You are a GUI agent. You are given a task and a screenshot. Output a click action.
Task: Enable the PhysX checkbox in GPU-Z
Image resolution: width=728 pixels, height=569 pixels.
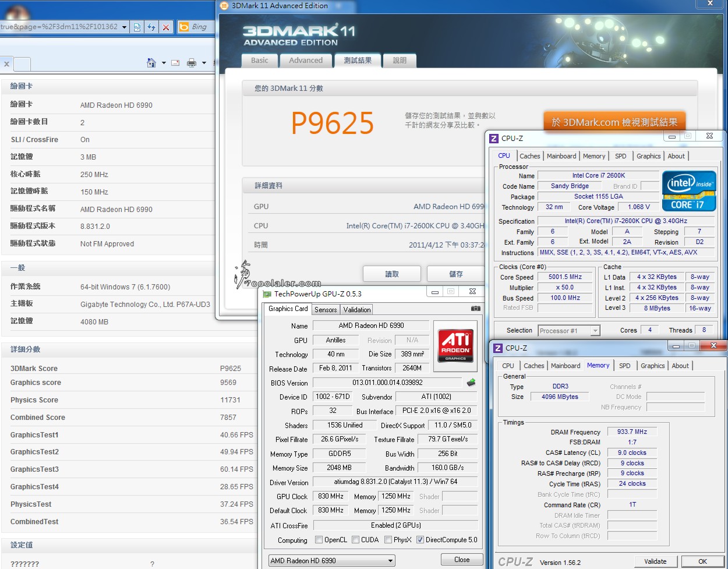[388, 540]
